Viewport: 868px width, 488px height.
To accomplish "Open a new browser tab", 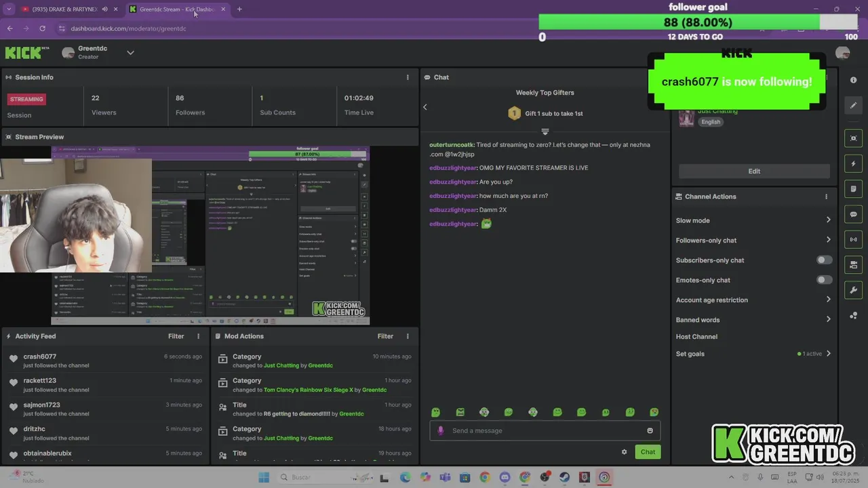I will pyautogui.click(x=239, y=9).
